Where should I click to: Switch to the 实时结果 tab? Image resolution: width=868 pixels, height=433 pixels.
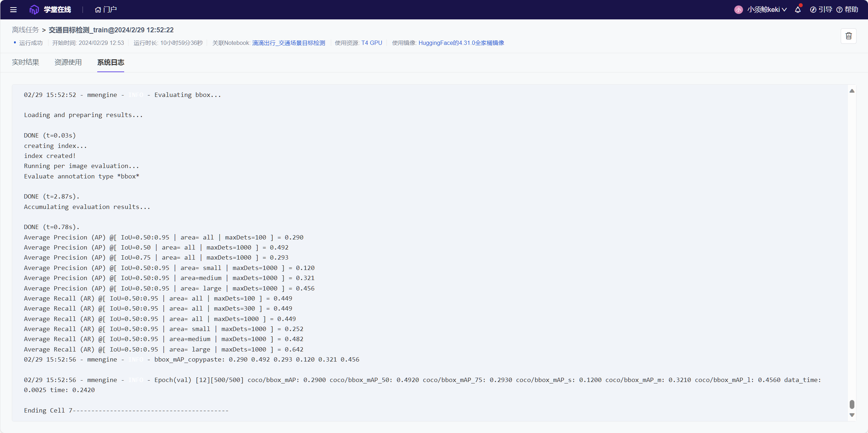25,62
